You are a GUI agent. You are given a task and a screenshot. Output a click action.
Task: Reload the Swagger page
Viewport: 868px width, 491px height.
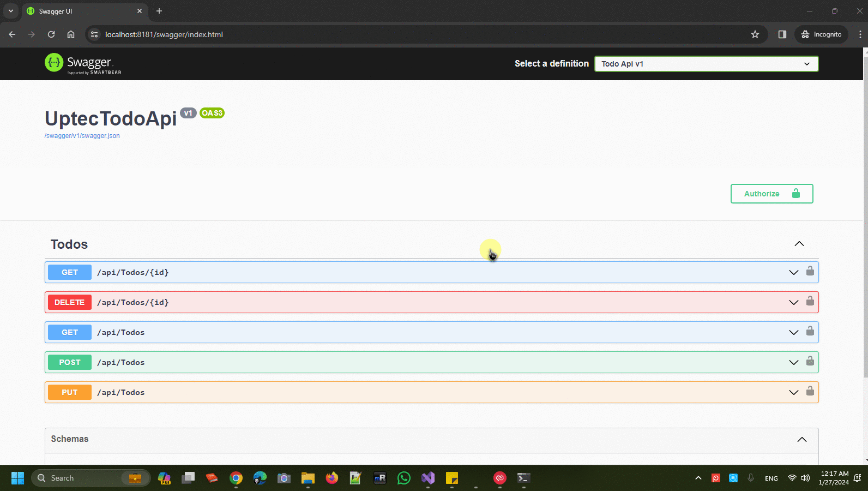click(x=51, y=34)
